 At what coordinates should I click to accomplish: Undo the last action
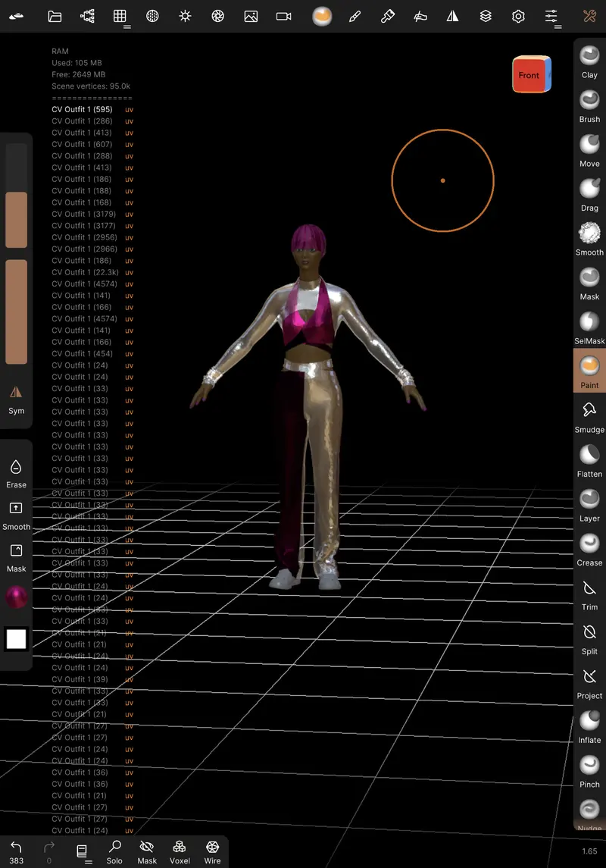coord(17,851)
